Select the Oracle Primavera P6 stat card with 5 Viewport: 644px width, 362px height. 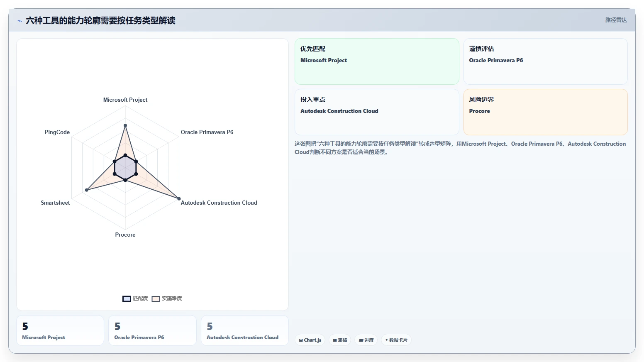(x=152, y=330)
